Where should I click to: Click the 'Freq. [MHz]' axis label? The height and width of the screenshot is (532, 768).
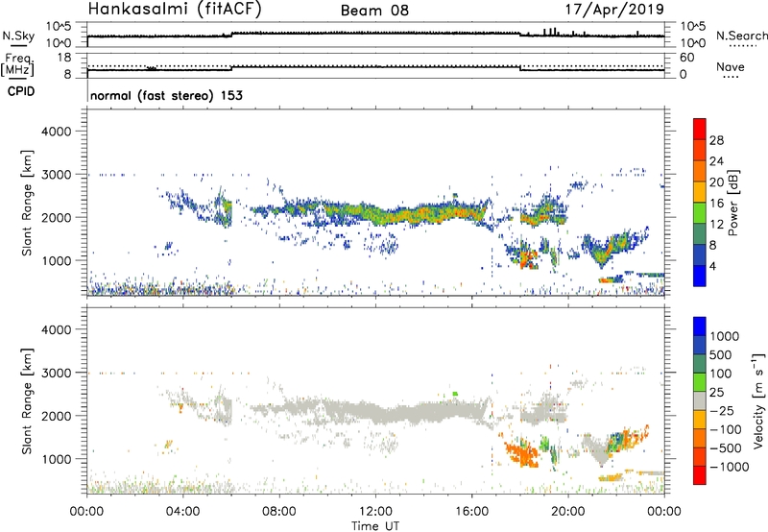pyautogui.click(x=18, y=65)
